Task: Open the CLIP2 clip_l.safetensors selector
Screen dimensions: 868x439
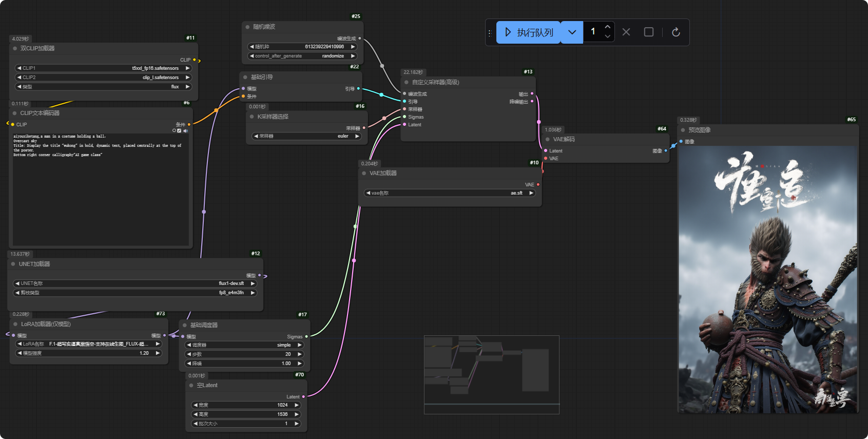Action: 103,78
